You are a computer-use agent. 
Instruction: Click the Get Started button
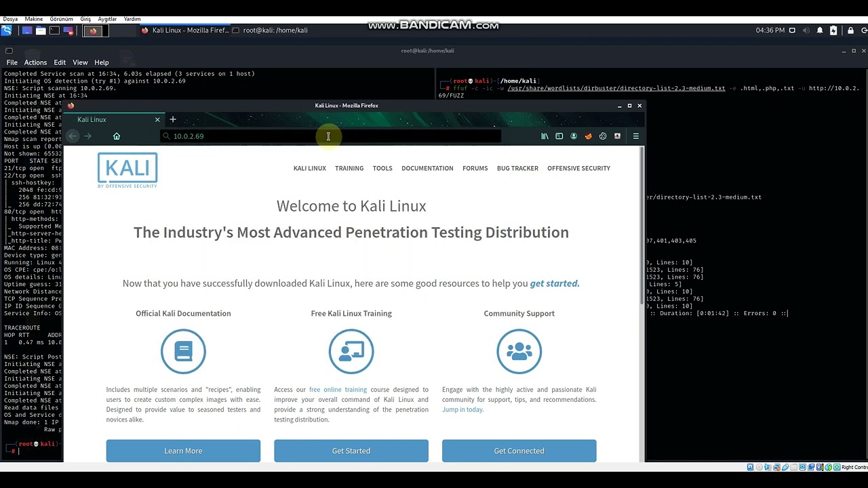(x=351, y=451)
